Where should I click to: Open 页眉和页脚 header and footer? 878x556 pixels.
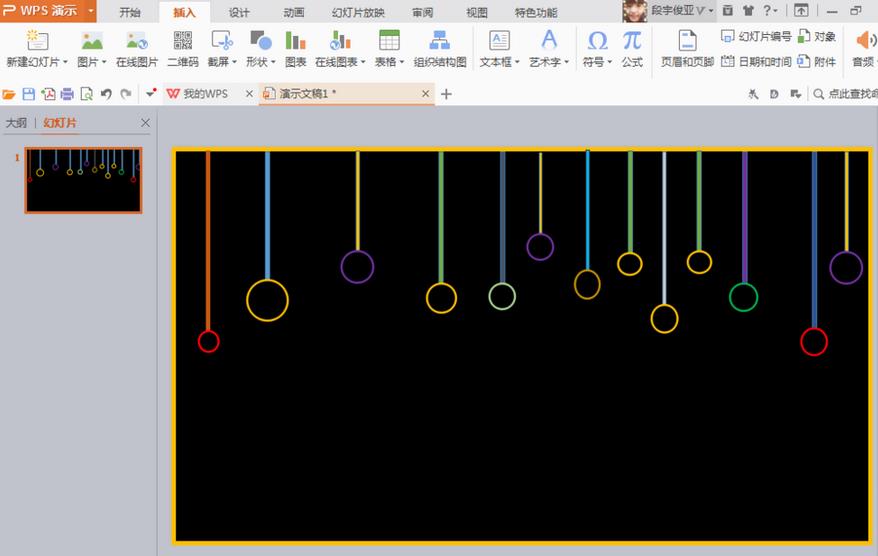coord(687,49)
